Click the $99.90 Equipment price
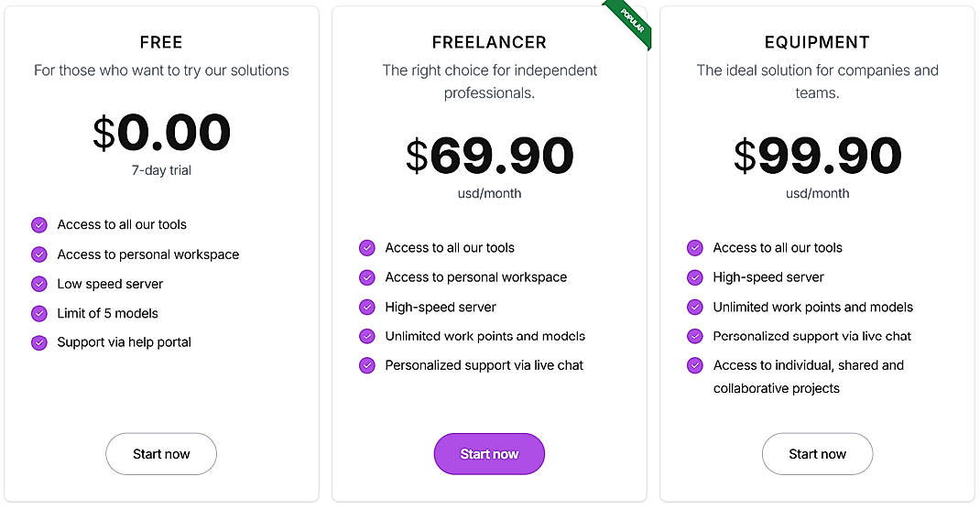This screenshot has height=509, width=980. pyautogui.click(x=817, y=156)
